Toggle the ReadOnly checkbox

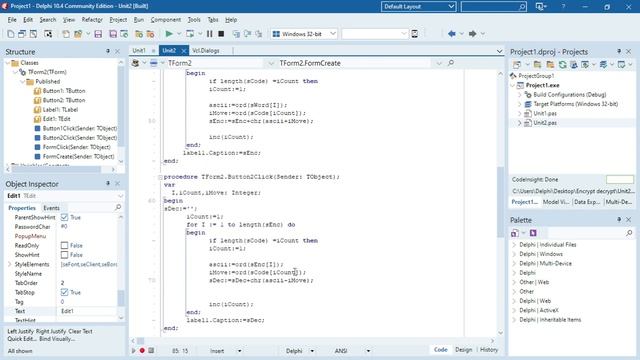pyautogui.click(x=64, y=245)
